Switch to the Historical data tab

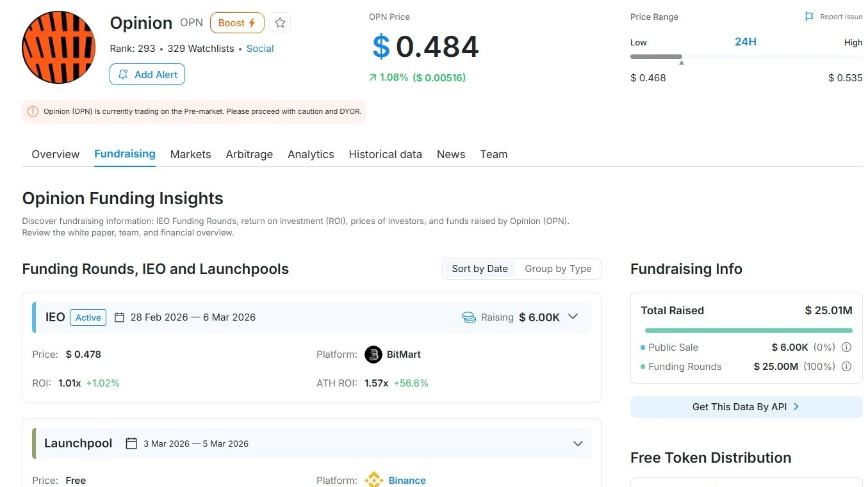coord(385,154)
